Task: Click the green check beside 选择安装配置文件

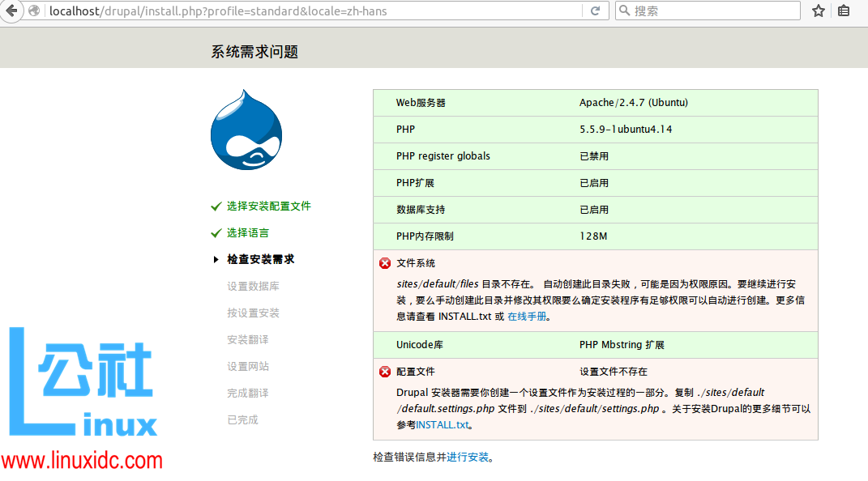Action: click(x=216, y=206)
